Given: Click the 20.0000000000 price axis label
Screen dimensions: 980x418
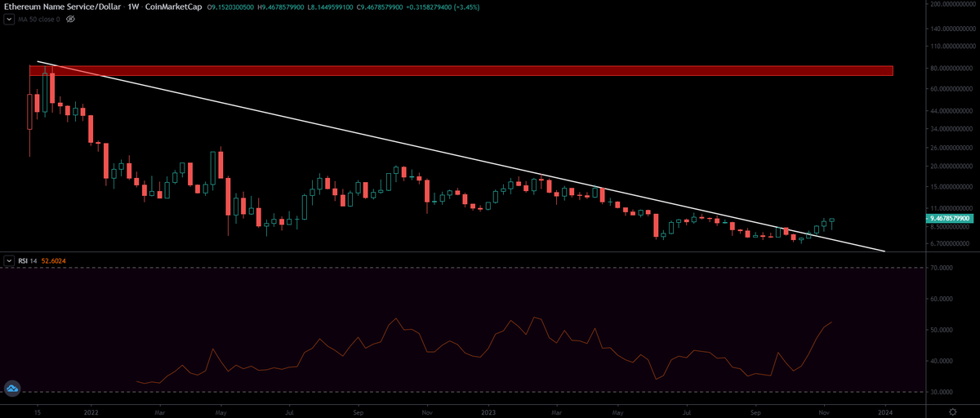Looking at the screenshot, I should coord(953,167).
